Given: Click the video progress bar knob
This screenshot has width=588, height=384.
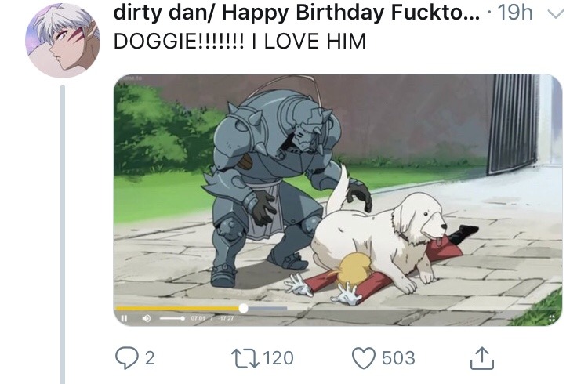Looking at the screenshot, I should 243,308.
